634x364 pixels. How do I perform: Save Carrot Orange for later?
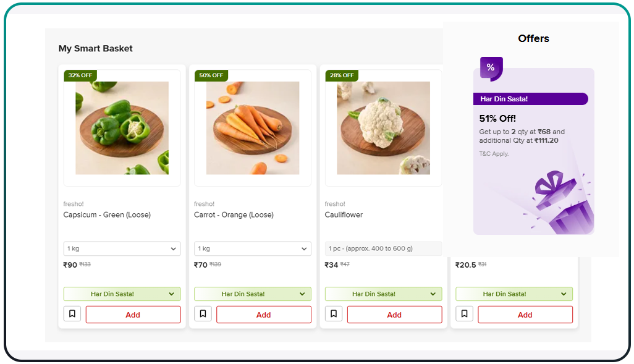(203, 314)
